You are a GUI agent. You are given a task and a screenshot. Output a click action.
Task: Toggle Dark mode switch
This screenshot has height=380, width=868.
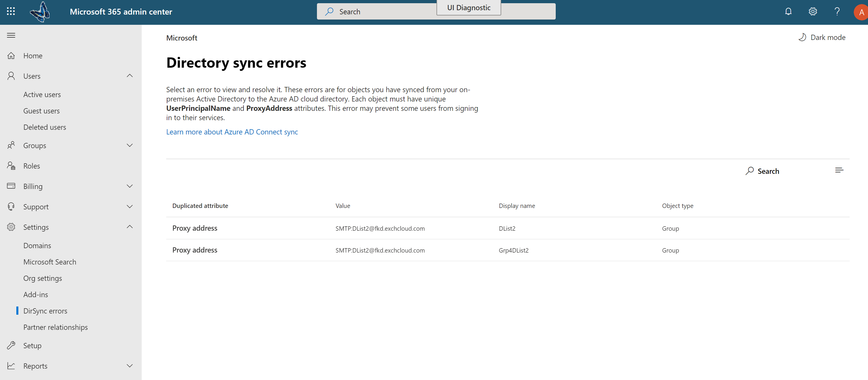tap(822, 37)
